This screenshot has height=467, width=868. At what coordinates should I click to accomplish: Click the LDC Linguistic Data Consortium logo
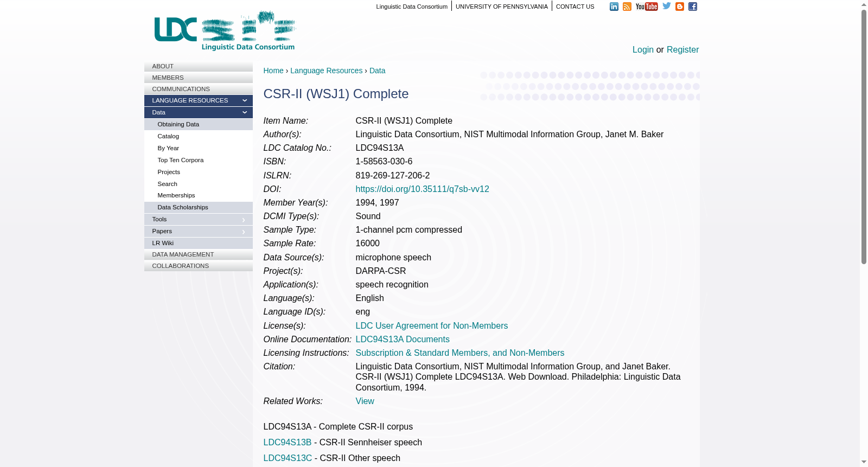tap(225, 31)
